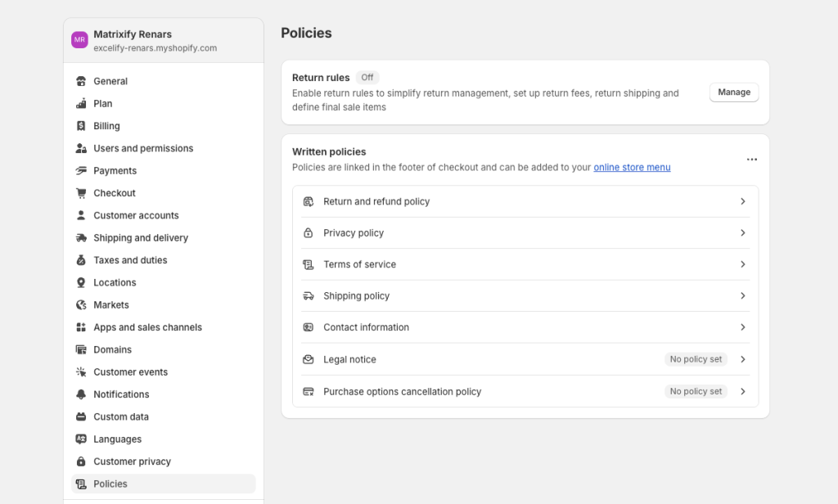This screenshot has width=838, height=504.
Task: Click the Privacy policy lock icon
Action: pyautogui.click(x=309, y=232)
